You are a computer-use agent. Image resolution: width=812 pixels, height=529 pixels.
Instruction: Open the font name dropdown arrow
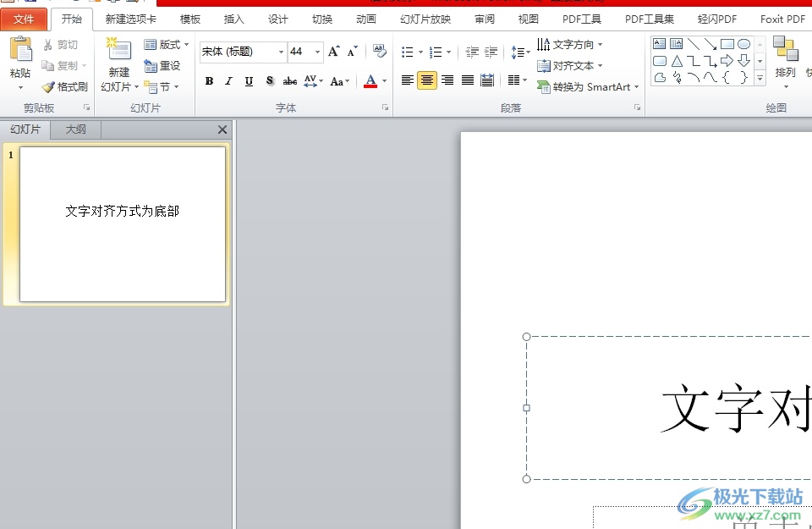[281, 52]
